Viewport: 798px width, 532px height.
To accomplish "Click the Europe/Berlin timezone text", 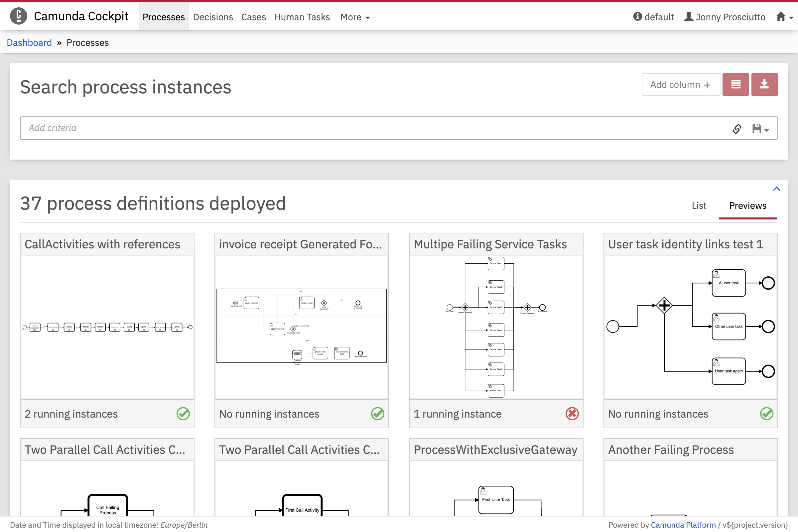I will 184,525.
